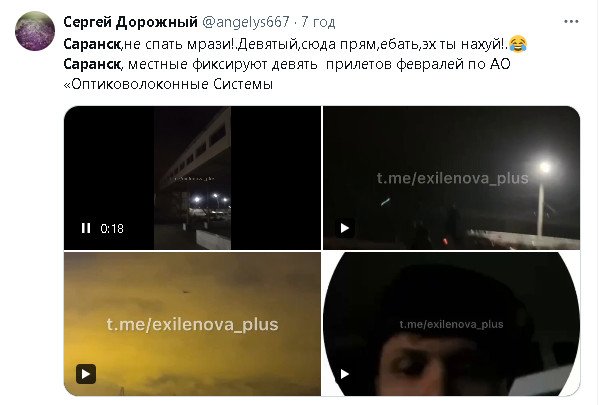Viewport: 599px width, 405px height.
Task: Click the laughing crying emoji
Action: tap(518, 44)
